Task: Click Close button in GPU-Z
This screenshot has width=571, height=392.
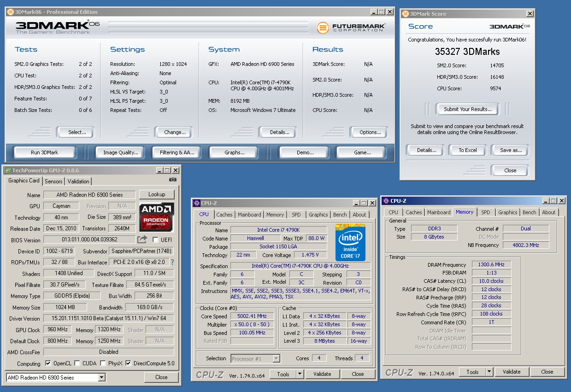Action: point(161,377)
